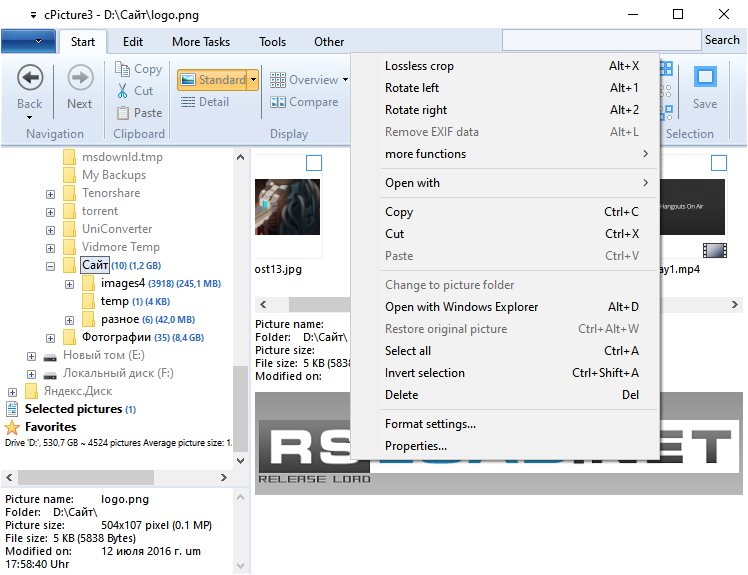Click thumbnail strip scroll left arrow
Image resolution: width=748 pixels, height=575 pixels.
pos(263,304)
